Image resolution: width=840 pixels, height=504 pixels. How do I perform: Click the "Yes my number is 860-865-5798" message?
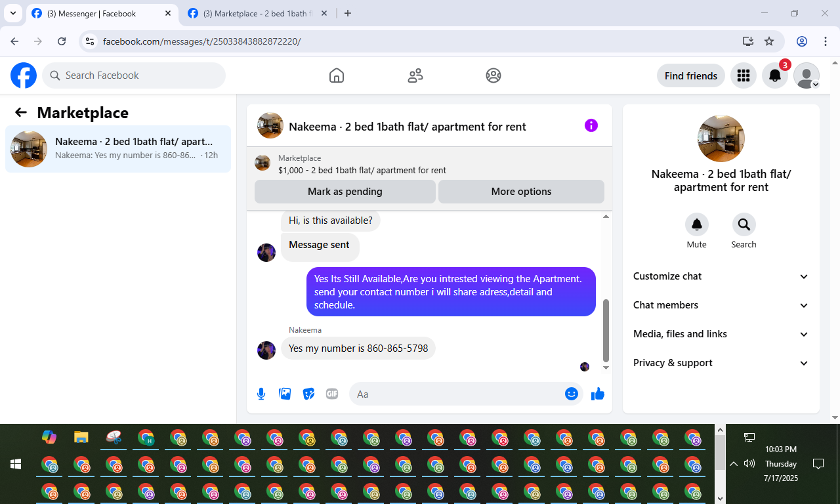coord(358,348)
